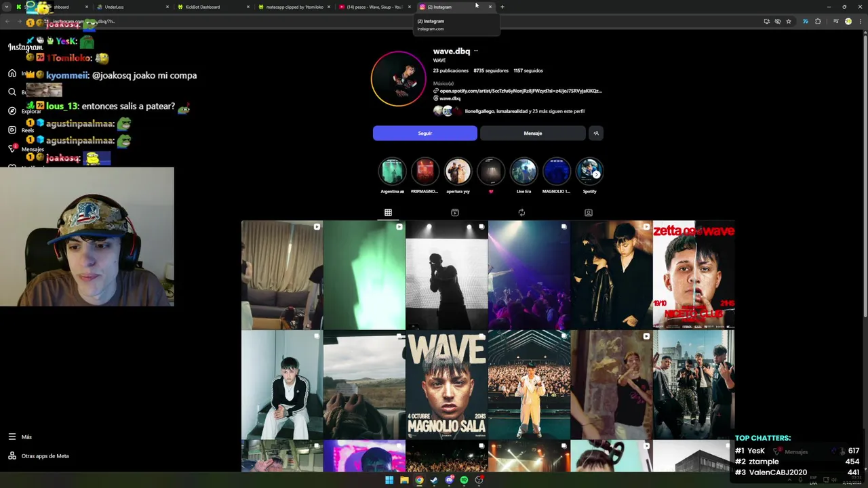View the 1157 seguidos list
868x488 pixels.
click(528, 70)
